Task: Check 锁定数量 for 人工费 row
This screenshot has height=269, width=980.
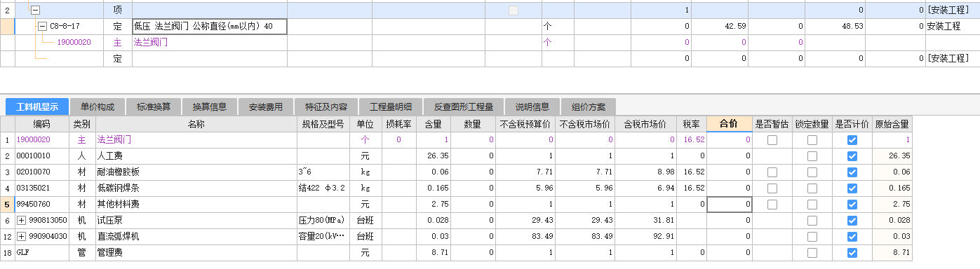Action: [x=812, y=156]
